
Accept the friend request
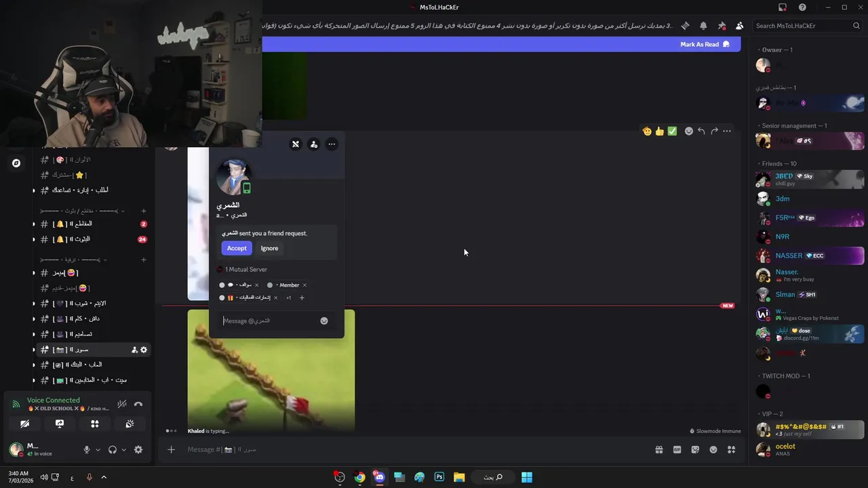(237, 248)
